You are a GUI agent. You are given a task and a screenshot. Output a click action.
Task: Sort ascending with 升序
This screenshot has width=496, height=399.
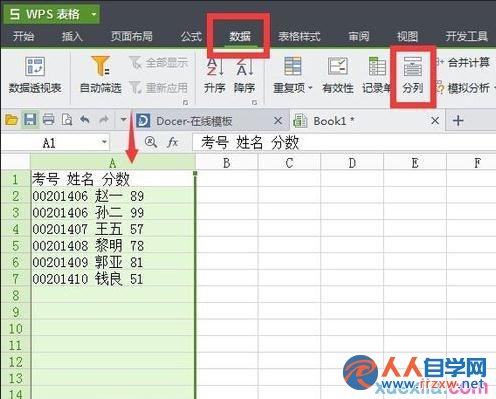[214, 75]
